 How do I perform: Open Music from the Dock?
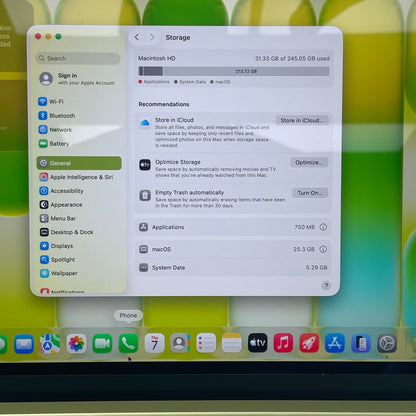coord(283,343)
